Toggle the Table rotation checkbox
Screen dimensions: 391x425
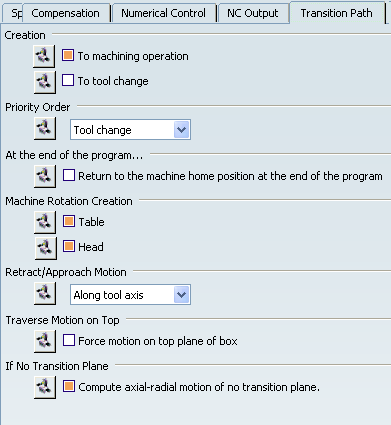pos(69,221)
